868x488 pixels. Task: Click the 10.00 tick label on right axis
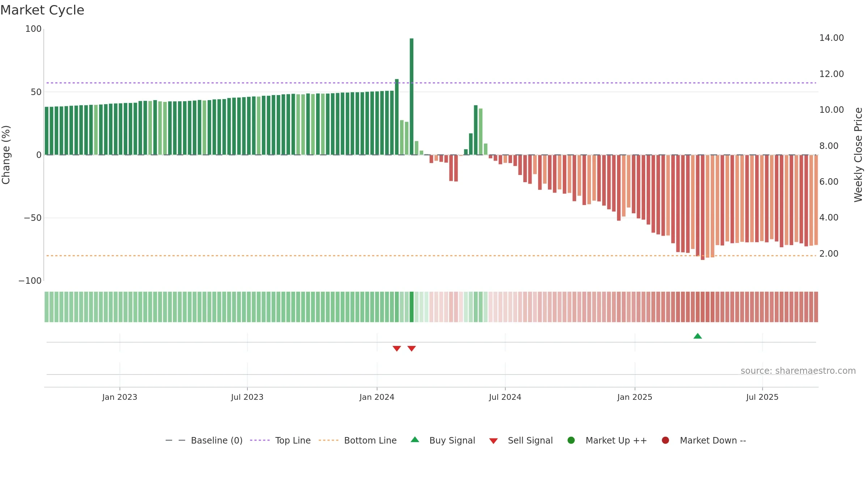coord(831,110)
